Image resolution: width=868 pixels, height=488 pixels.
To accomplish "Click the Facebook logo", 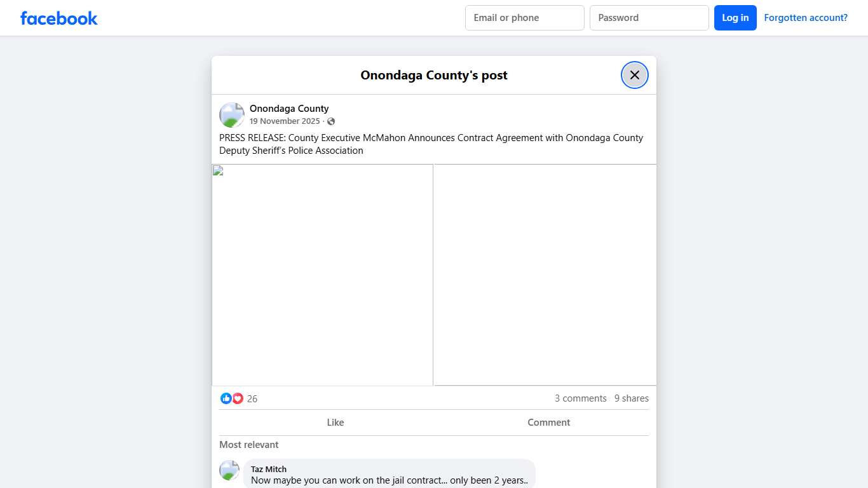I will pyautogui.click(x=58, y=18).
